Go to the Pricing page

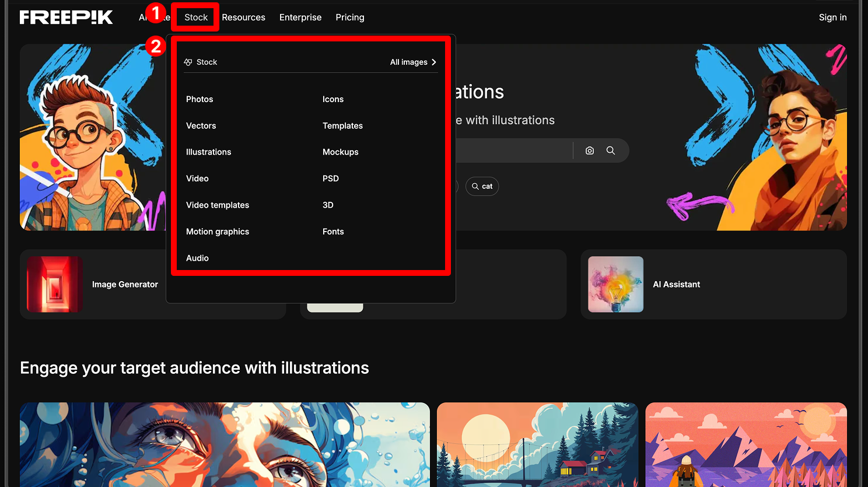[x=350, y=17]
